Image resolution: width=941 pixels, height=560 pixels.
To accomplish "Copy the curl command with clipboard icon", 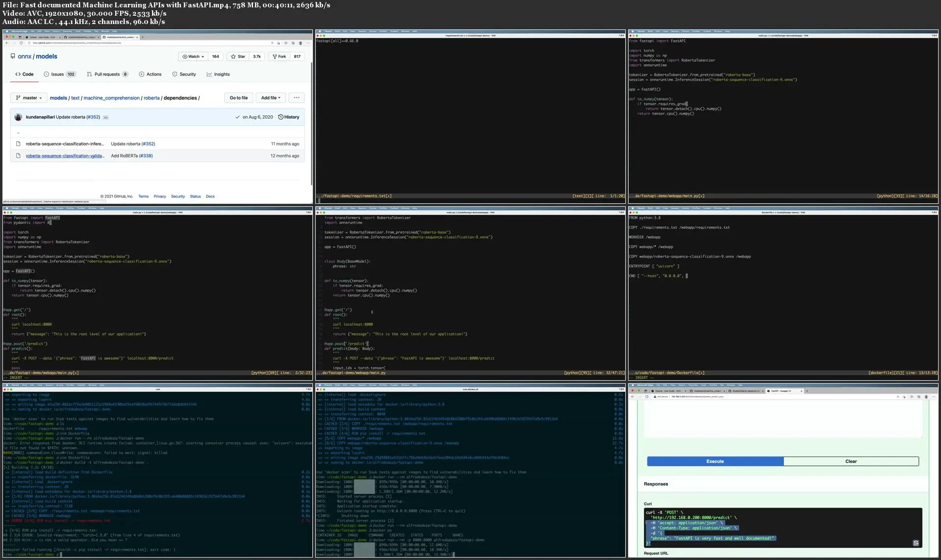I will tap(916, 543).
